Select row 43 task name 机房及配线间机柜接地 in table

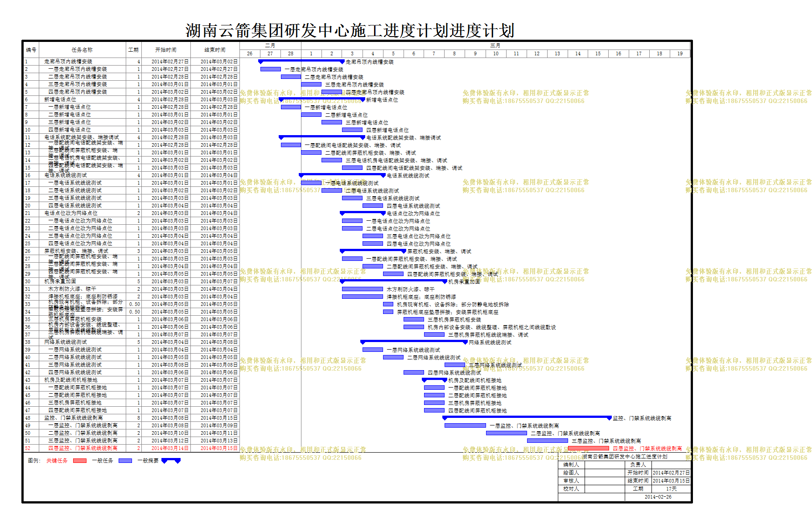[71, 380]
